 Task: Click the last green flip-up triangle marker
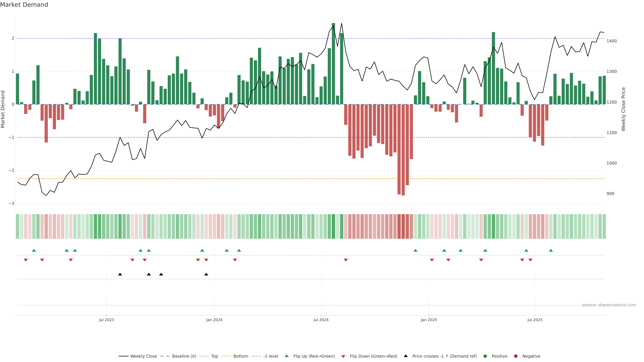click(551, 250)
